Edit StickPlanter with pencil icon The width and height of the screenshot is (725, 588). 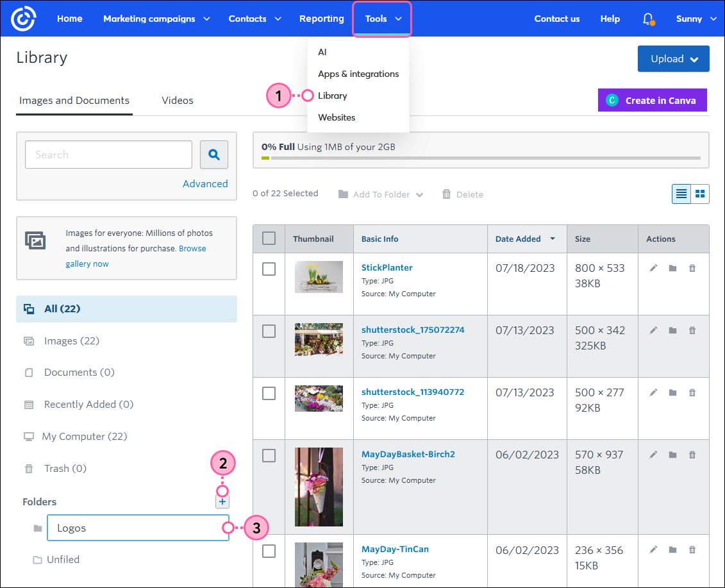(653, 268)
